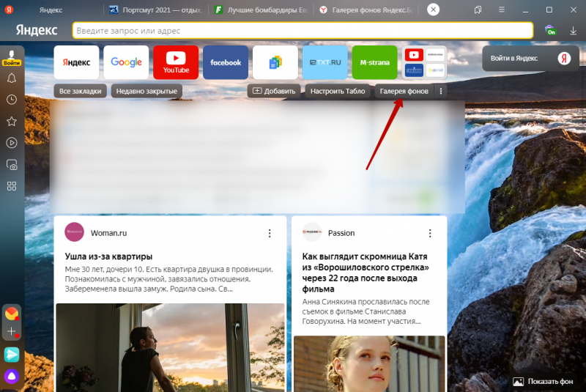This screenshot has height=392, width=586.
Task: Click the address bar input field
Action: pyautogui.click(x=303, y=31)
